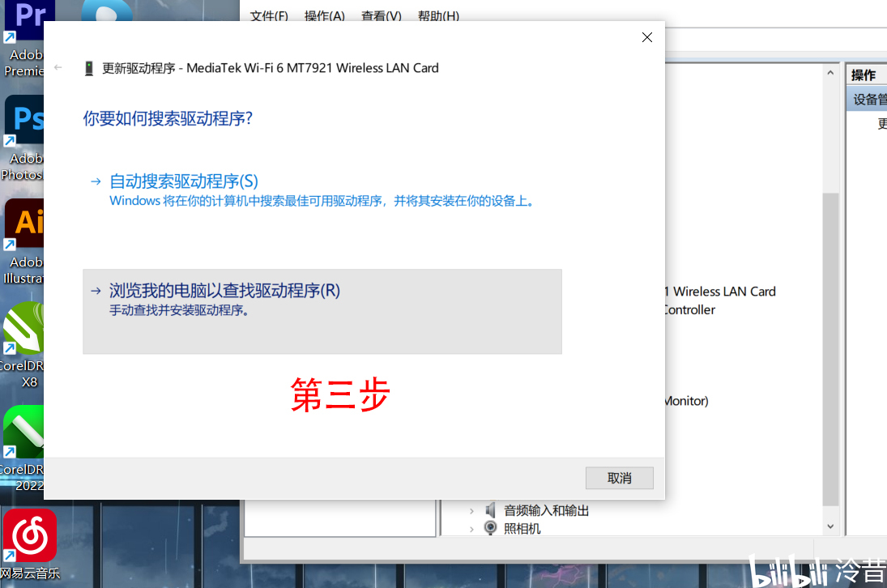Click the scroll-up arrow in Device Manager list
Screen dimensions: 887x588
tap(830, 73)
